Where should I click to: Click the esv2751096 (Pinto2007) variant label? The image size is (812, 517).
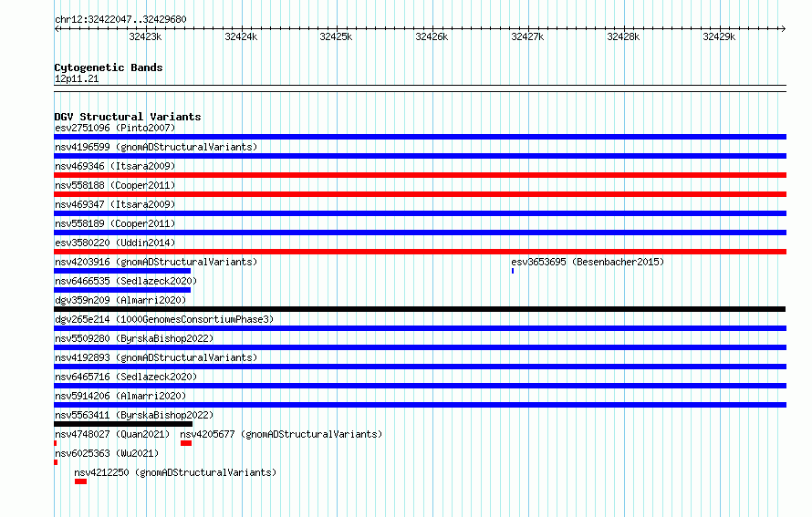115,128
